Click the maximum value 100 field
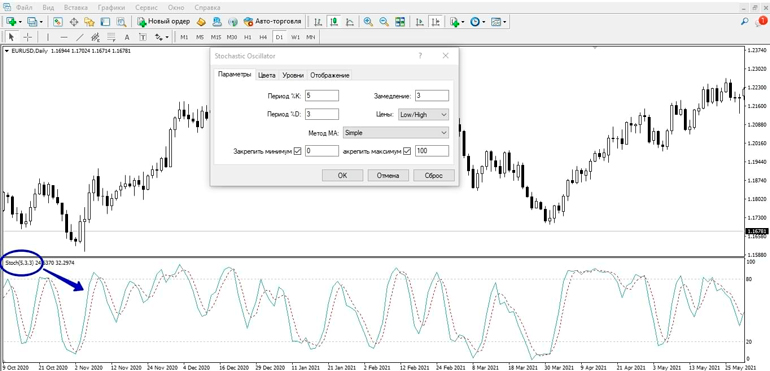Image resolution: width=770 pixels, height=371 pixels. [432, 151]
